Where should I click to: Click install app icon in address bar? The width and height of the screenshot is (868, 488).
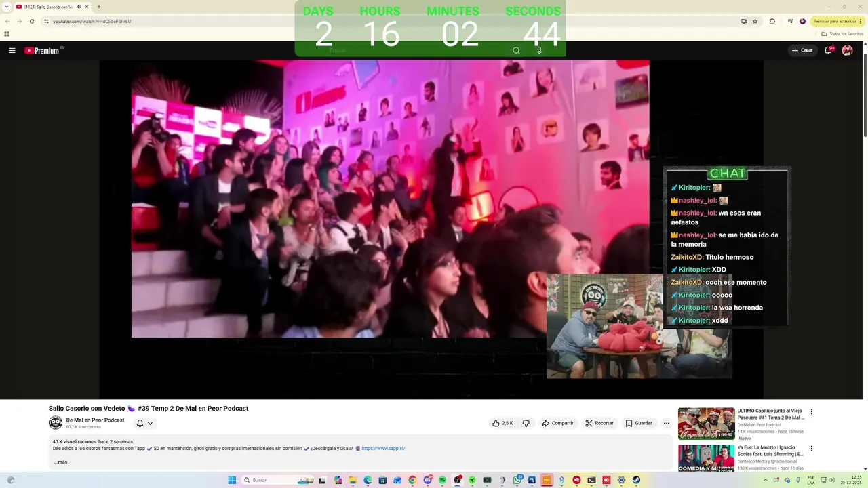(744, 21)
